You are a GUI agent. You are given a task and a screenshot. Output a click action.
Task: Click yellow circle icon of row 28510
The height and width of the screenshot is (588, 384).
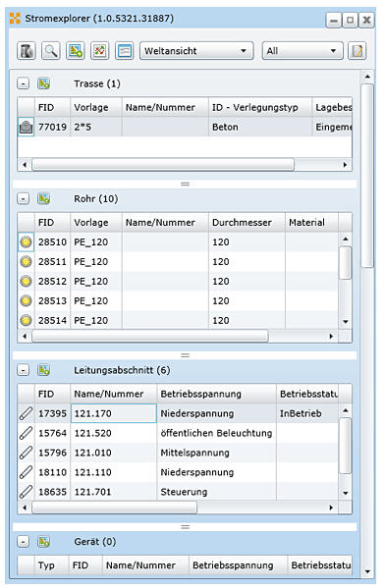point(26,241)
